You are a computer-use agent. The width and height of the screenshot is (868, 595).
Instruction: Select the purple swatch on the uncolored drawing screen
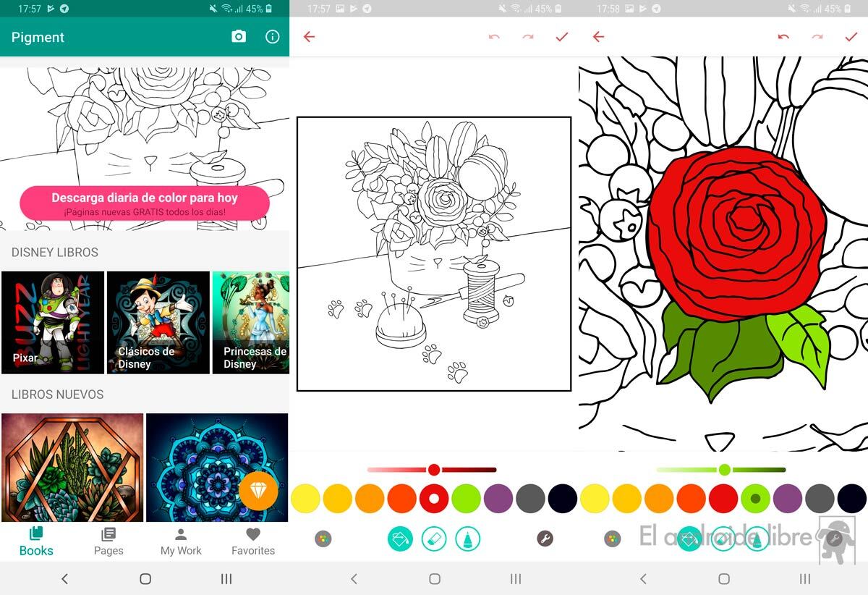click(x=498, y=499)
